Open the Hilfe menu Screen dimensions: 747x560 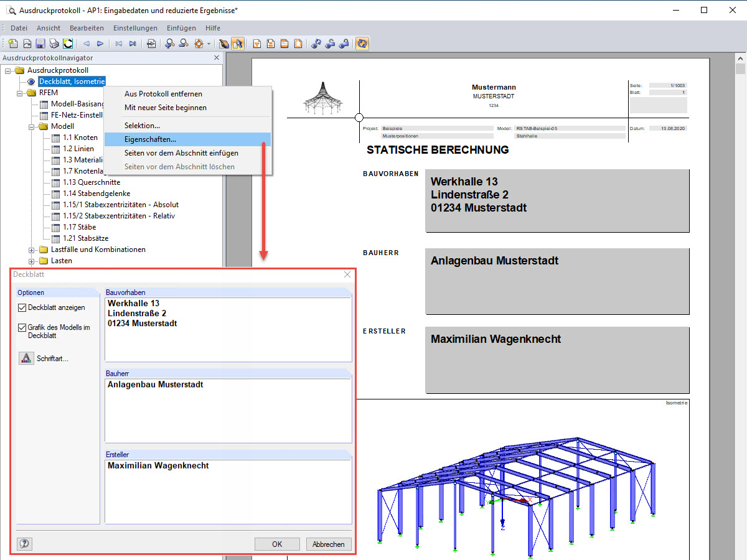click(212, 28)
